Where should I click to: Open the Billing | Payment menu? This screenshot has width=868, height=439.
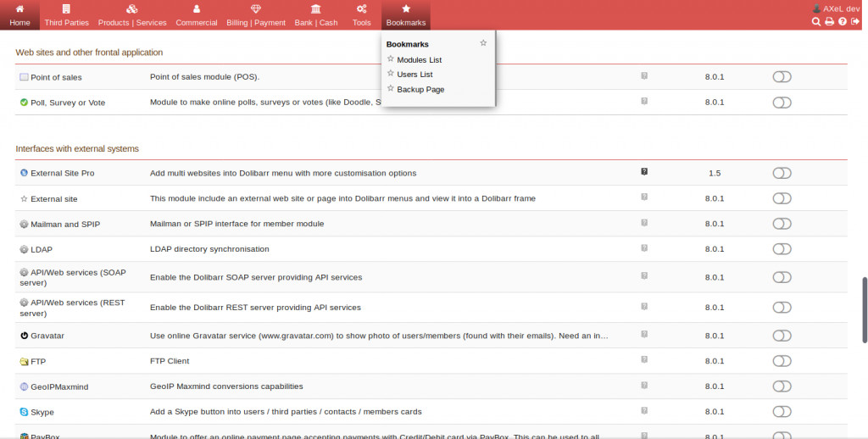pyautogui.click(x=256, y=14)
